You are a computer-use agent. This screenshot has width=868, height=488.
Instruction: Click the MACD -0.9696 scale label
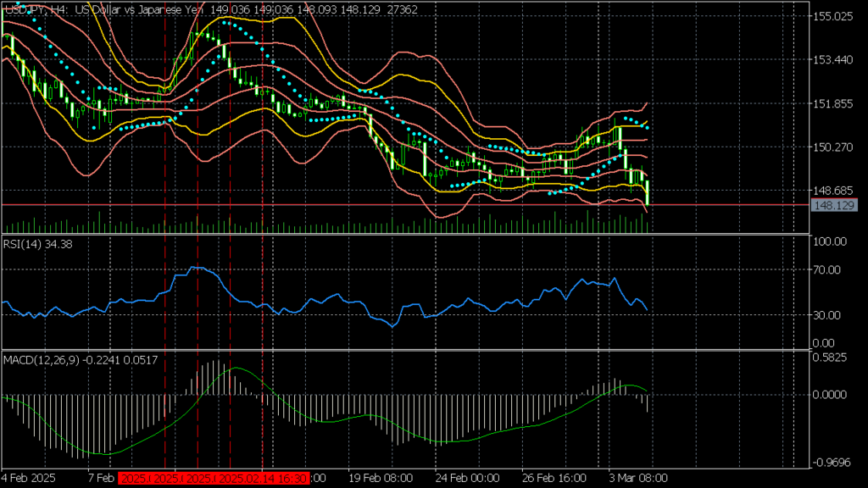click(831, 463)
